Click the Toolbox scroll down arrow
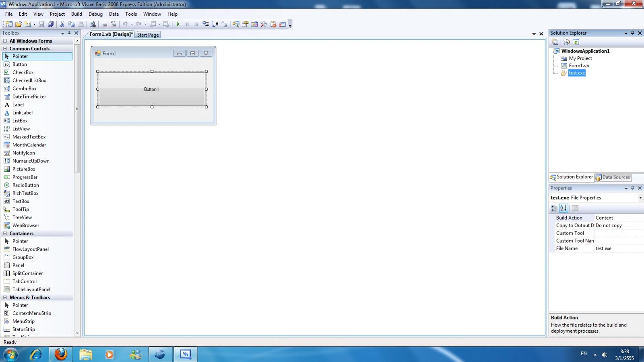 coord(77,333)
